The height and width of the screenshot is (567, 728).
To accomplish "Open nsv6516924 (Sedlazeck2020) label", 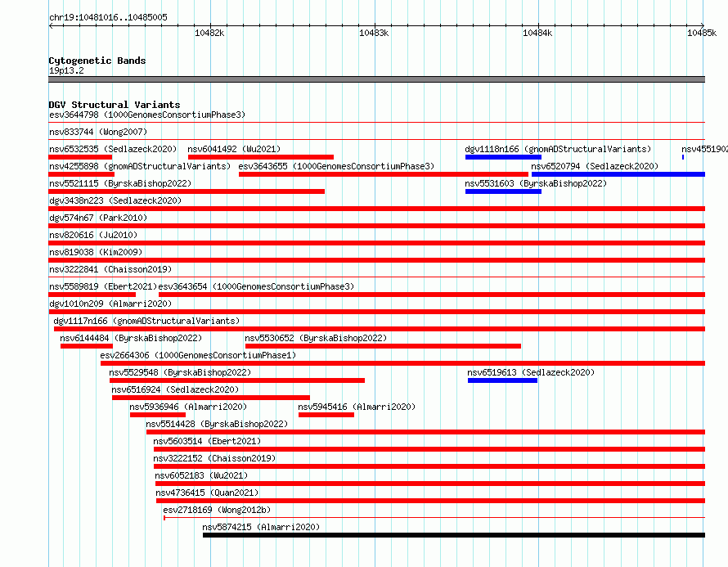I will pyautogui.click(x=175, y=389).
